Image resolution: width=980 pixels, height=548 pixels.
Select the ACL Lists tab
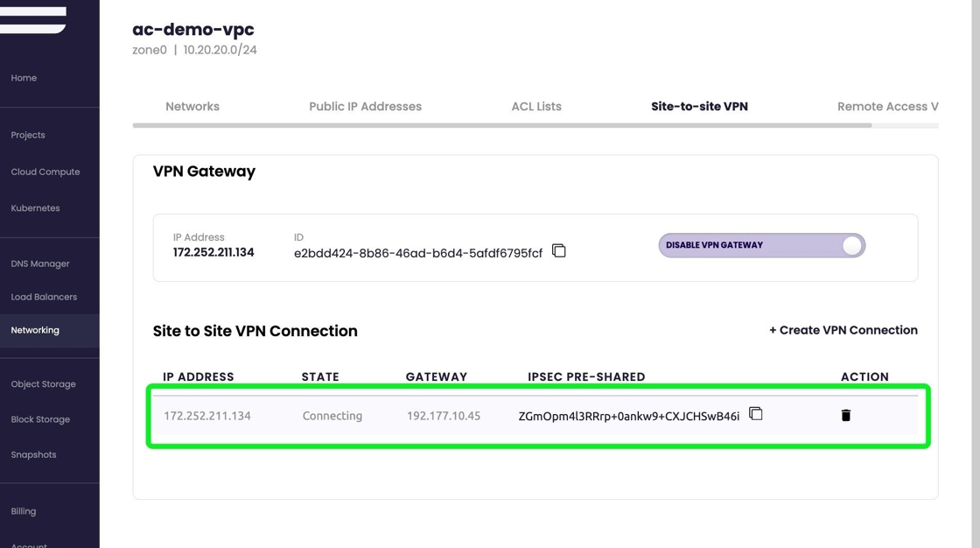[x=536, y=107]
